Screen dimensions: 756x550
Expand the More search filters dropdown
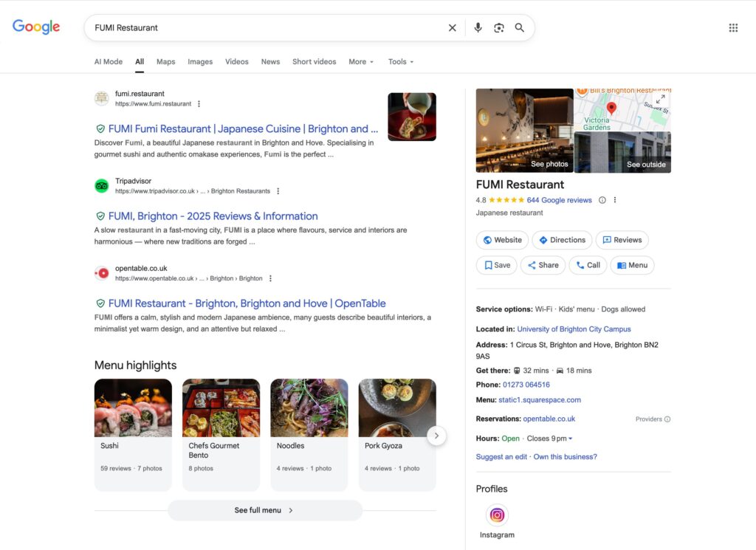pos(361,62)
